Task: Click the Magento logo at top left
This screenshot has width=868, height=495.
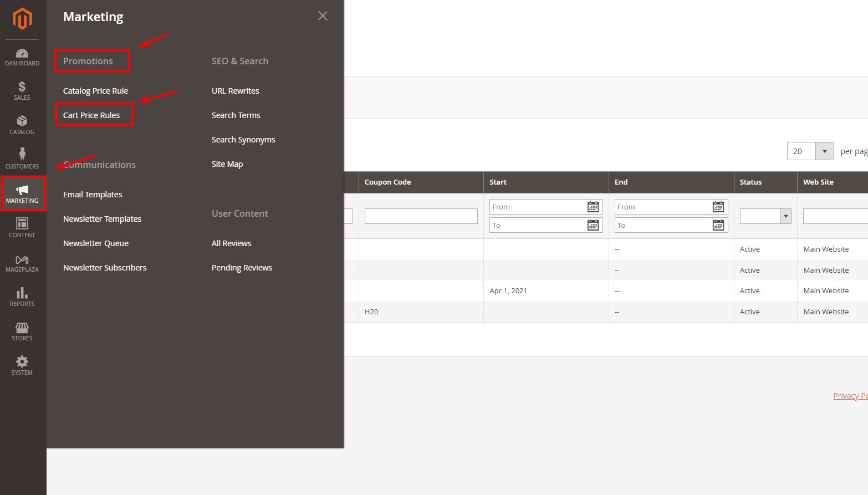Action: pos(22,18)
